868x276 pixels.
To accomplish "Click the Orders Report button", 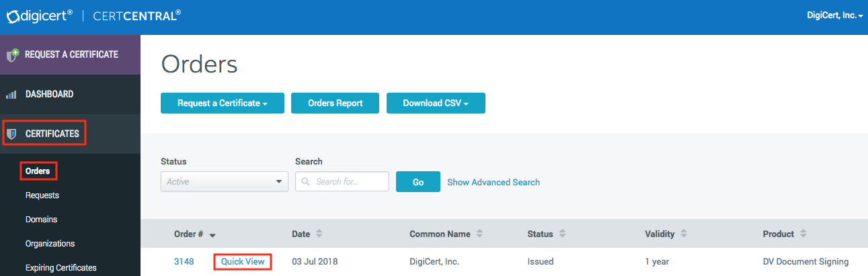I will point(335,103).
